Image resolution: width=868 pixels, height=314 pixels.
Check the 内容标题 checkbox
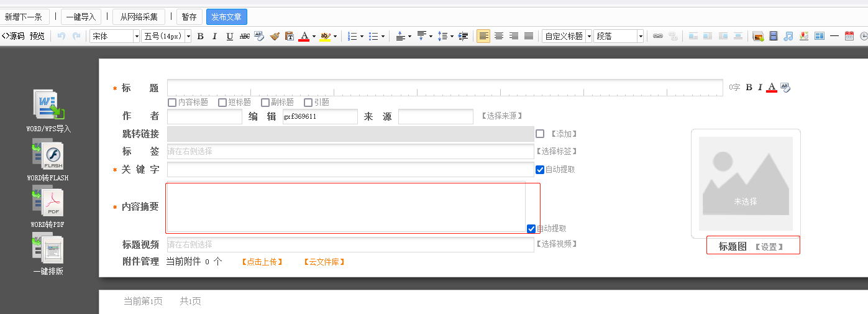coord(173,103)
